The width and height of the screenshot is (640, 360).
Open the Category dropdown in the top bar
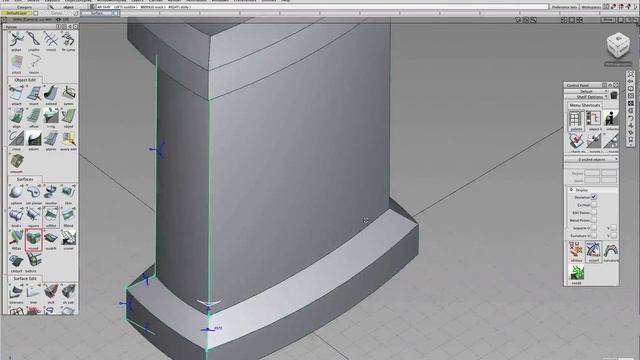pyautogui.click(x=24, y=7)
